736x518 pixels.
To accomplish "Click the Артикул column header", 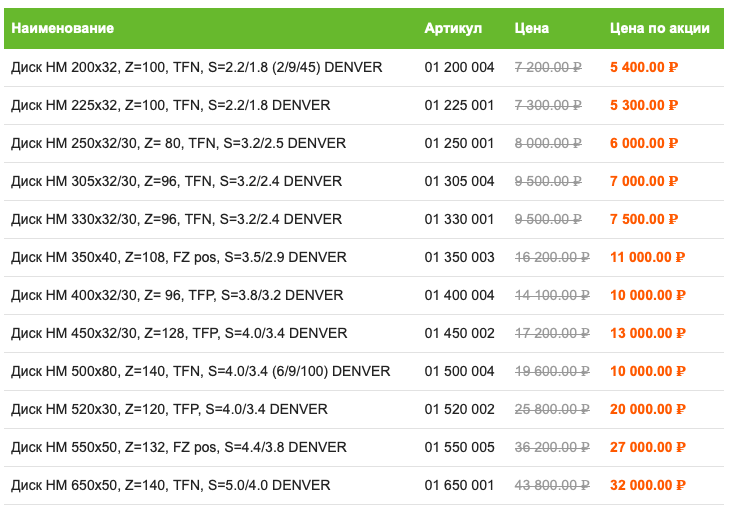I will click(x=453, y=29).
